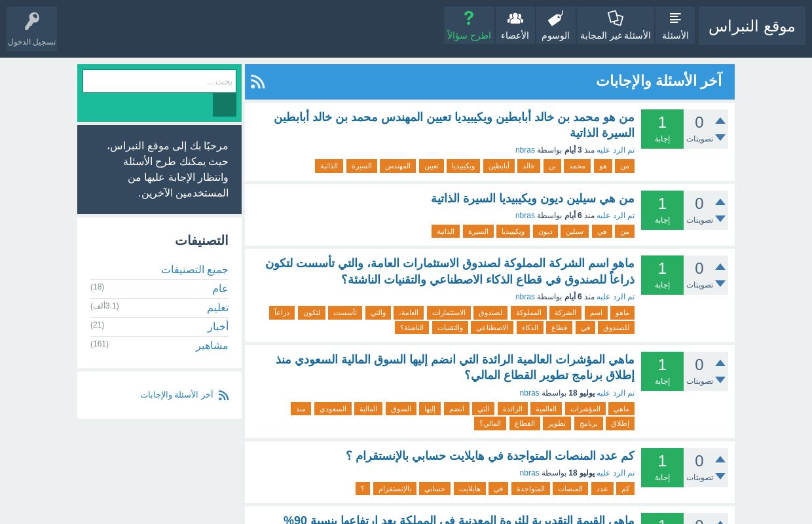Downvote the المؤشرات العالمية question

point(720,380)
